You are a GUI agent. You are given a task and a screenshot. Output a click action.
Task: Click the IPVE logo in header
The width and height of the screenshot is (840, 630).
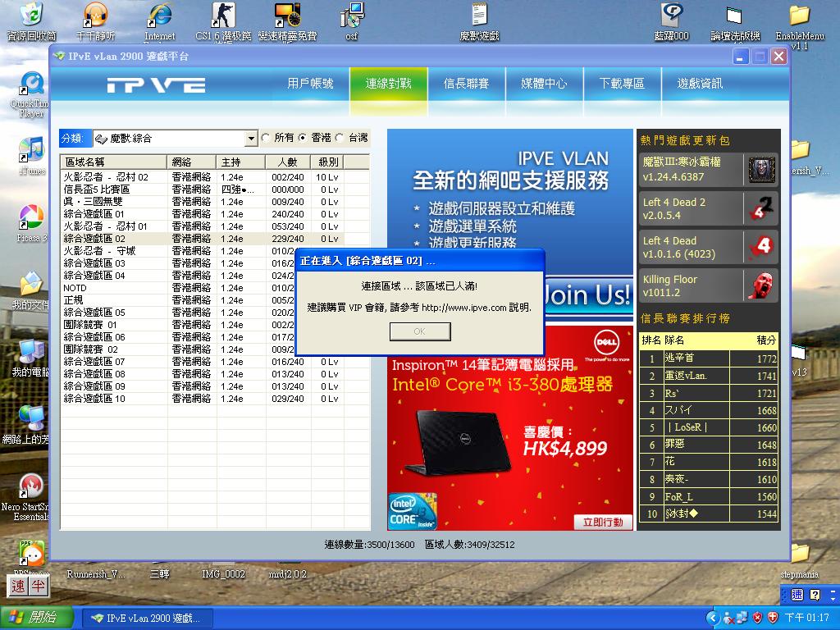tap(156, 84)
